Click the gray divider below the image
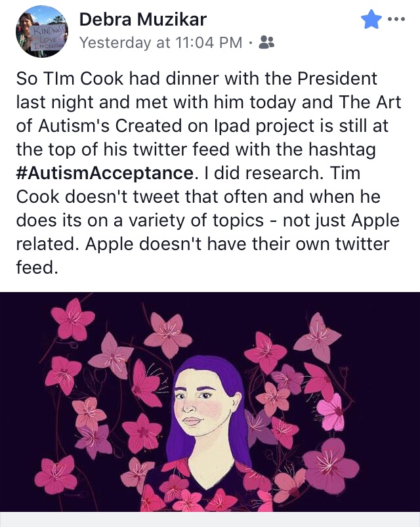The width and height of the screenshot is (420, 527). coord(210,520)
